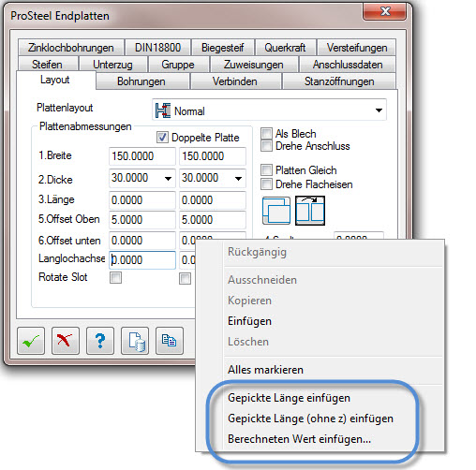Open the Biegesteif tab
This screenshot has width=476, height=470.
click(223, 48)
